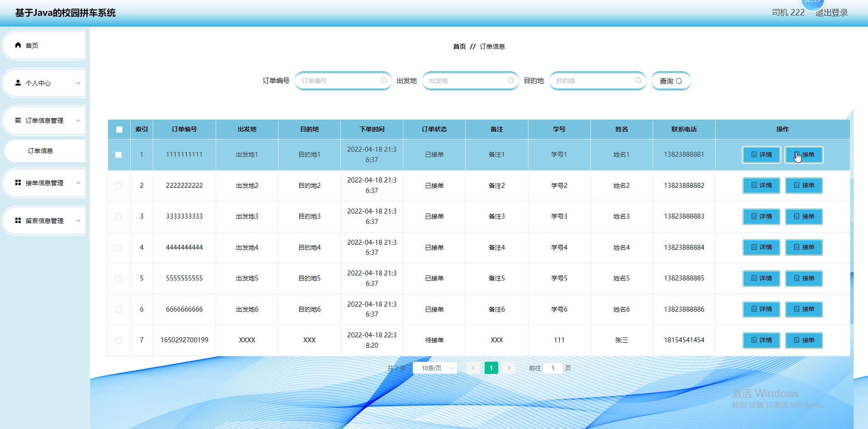Open the 接单信息管理 sidebar menu

coord(44,183)
